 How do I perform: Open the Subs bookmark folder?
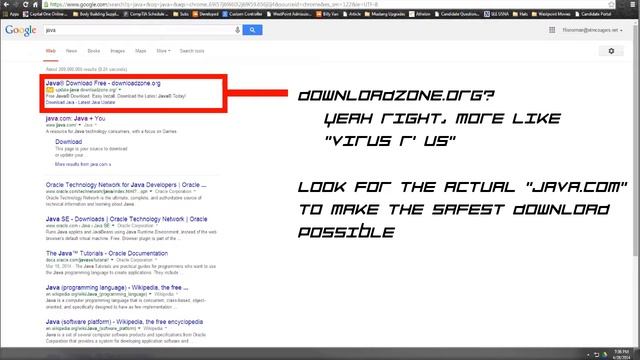(181, 14)
